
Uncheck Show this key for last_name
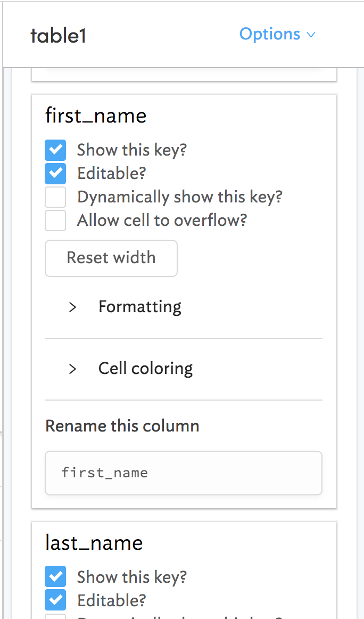(55, 577)
